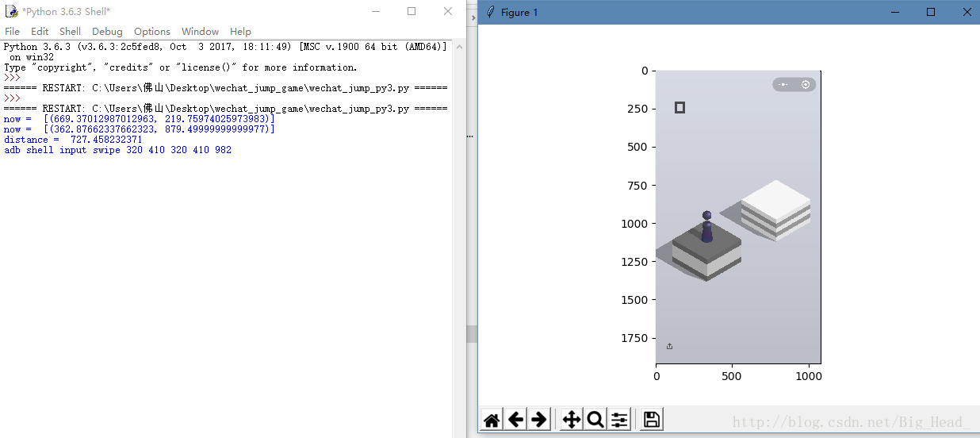Click the game's menu dots control at the figure's top right
Screen dimensions: 980x438
point(783,84)
